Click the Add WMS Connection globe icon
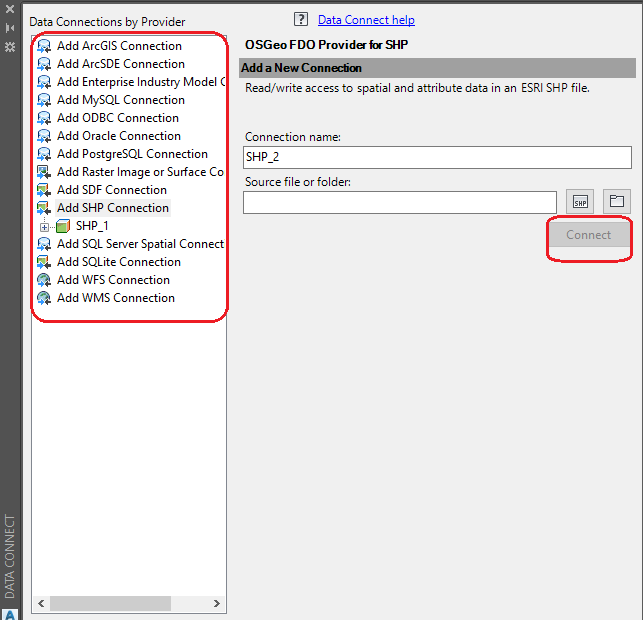Viewport: 643px width, 620px height. point(44,298)
